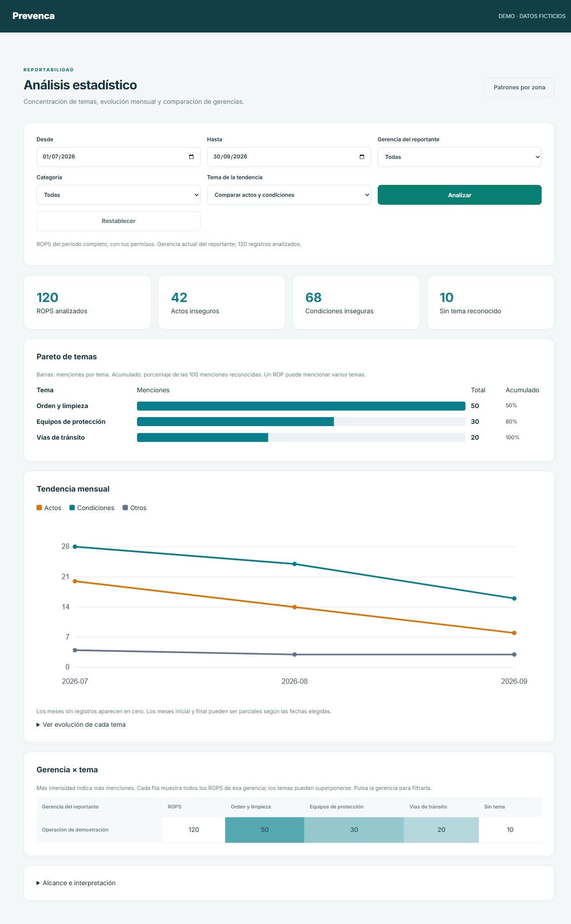Click the 80% Acumulado value
This screenshot has height=924, width=571.
[511, 422]
